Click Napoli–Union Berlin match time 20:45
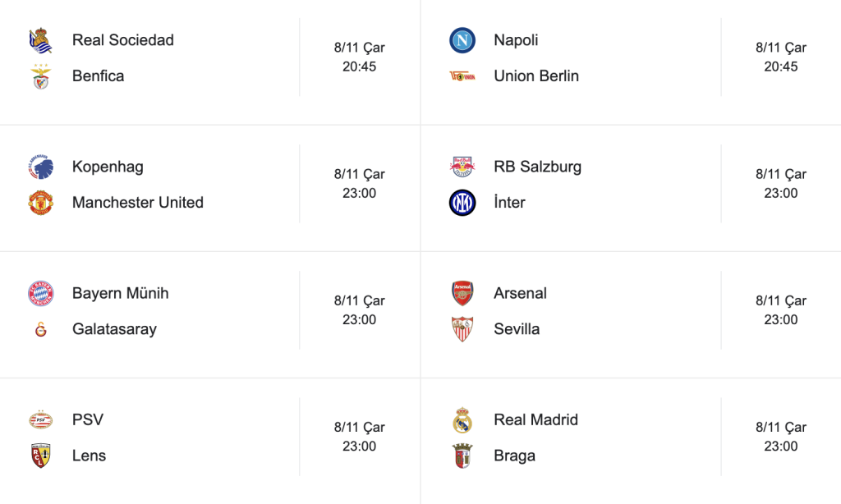The image size is (841, 504). pyautogui.click(x=781, y=66)
